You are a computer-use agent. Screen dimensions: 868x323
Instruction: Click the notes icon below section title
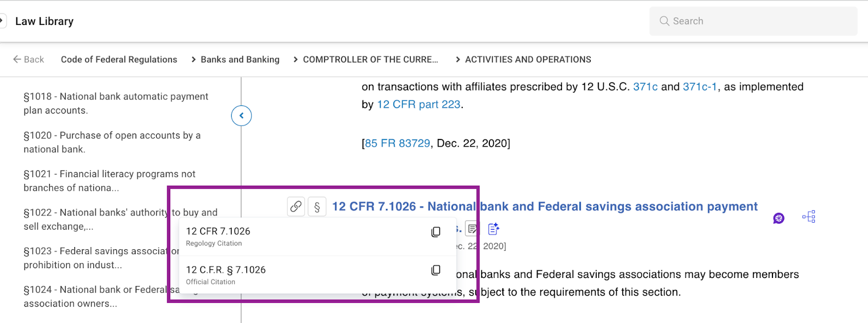(473, 229)
